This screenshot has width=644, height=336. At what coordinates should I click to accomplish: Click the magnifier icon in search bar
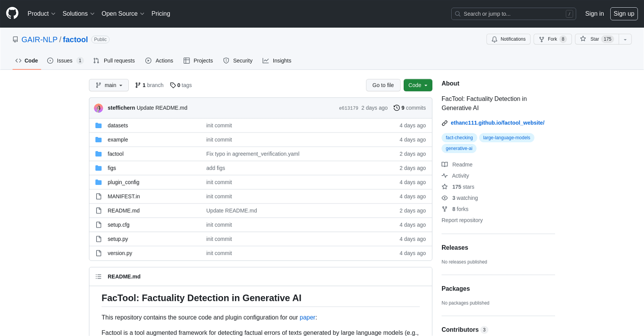458,14
